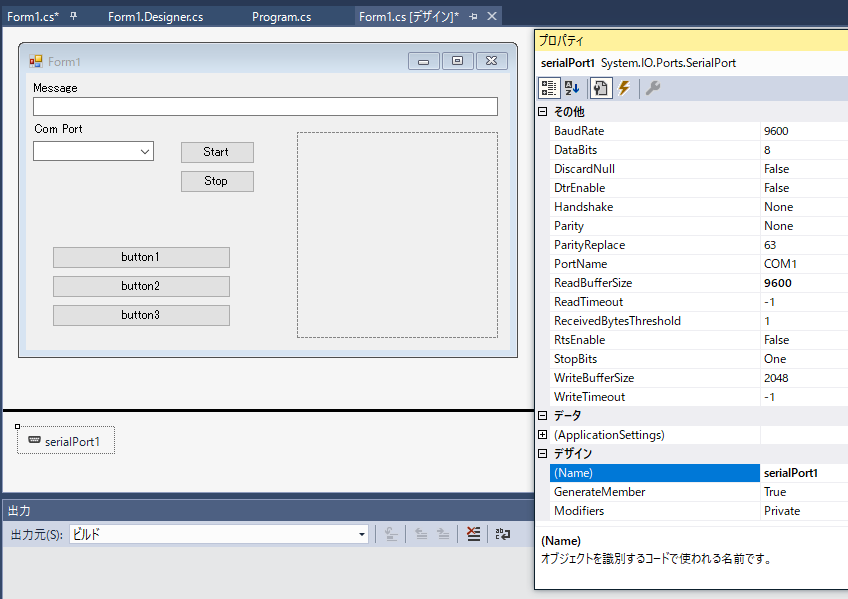Click the 出力 panel header
This screenshot has height=599, width=848.
(268, 510)
